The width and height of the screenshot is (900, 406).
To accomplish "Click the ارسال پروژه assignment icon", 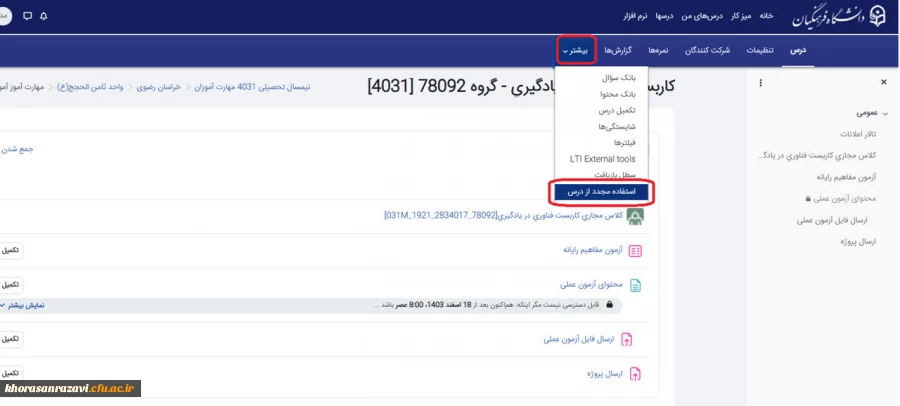I will (x=635, y=374).
